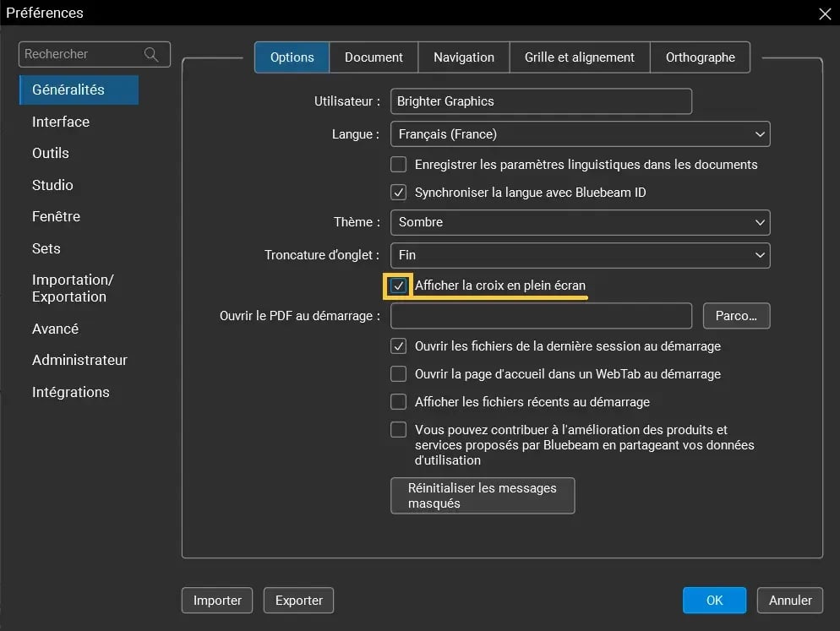Select Studio in the sidebar
The image size is (840, 631).
tap(52, 185)
